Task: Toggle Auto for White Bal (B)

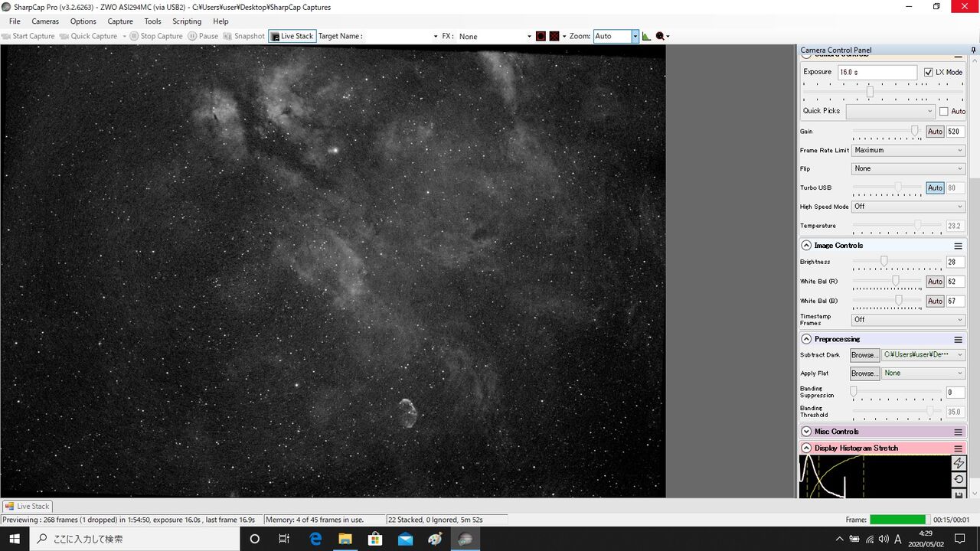Action: click(935, 302)
